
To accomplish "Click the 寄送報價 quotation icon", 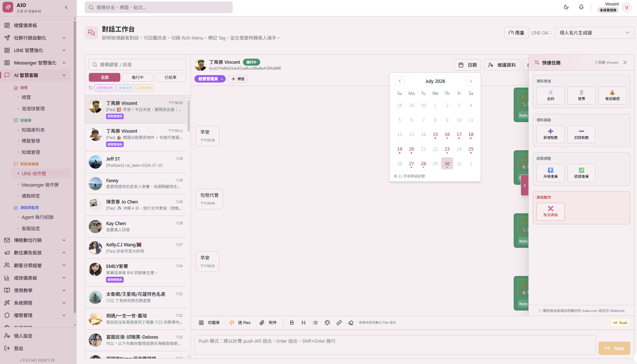I will pos(612,95).
